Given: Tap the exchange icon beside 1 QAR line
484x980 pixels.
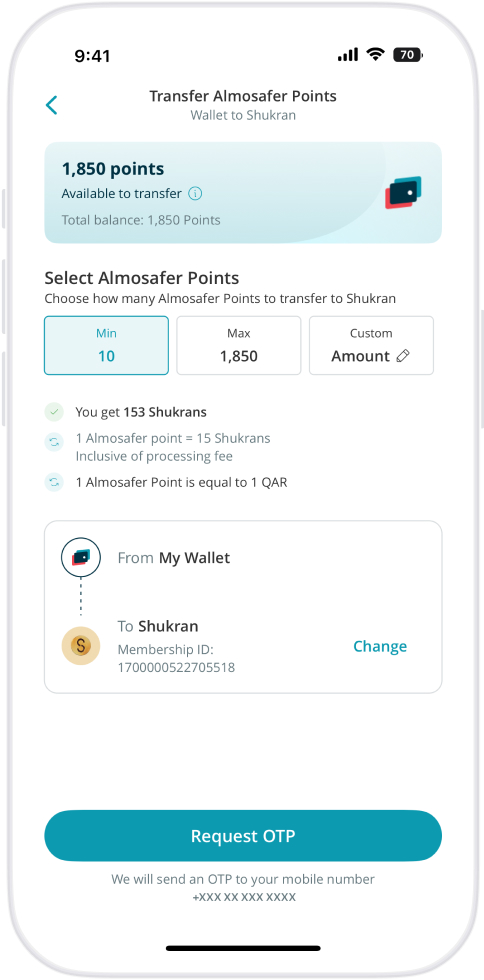Looking at the screenshot, I should [54, 482].
